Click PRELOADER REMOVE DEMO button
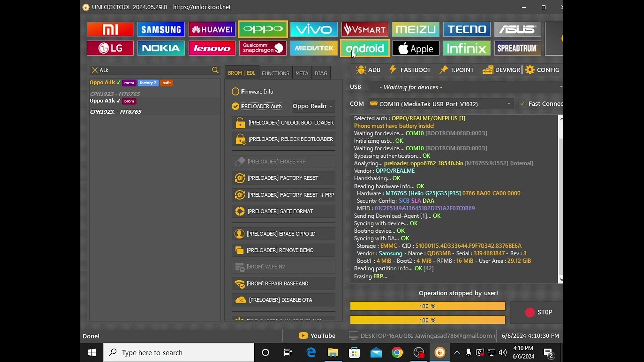The height and width of the screenshot is (362, 644). point(283,251)
